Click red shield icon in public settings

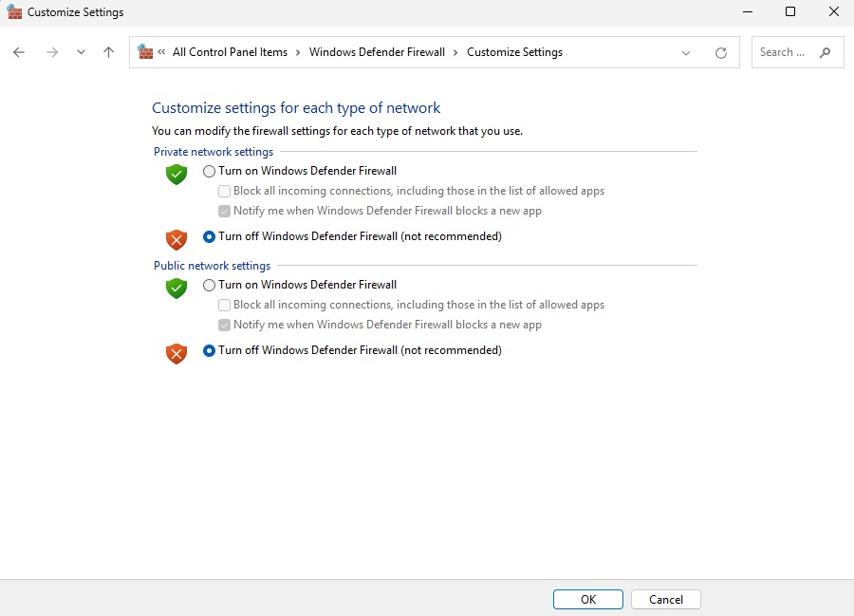[176, 353]
